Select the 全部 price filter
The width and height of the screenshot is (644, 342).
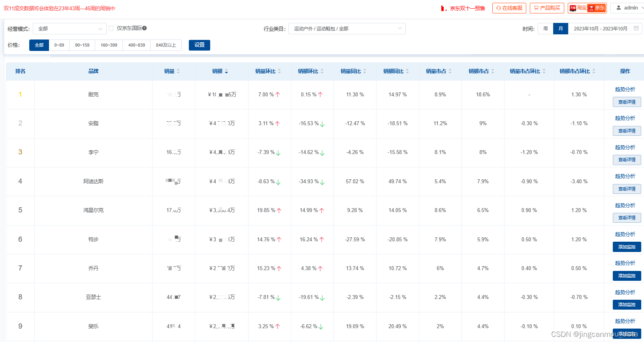point(39,45)
